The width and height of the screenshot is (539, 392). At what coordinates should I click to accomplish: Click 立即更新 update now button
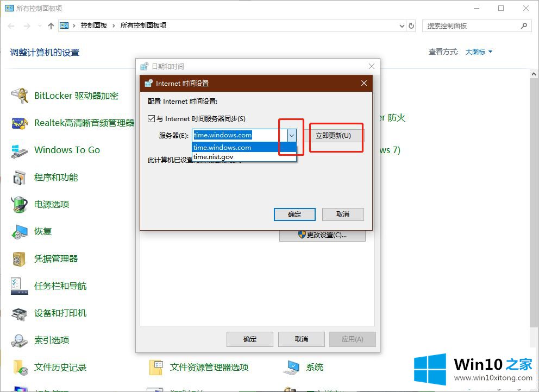tap(333, 135)
